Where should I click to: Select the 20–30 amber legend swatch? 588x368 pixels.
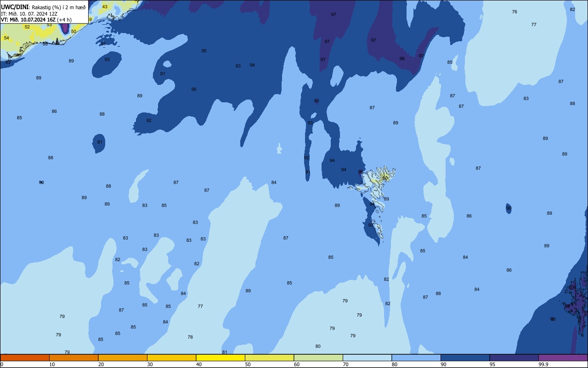[123, 357]
